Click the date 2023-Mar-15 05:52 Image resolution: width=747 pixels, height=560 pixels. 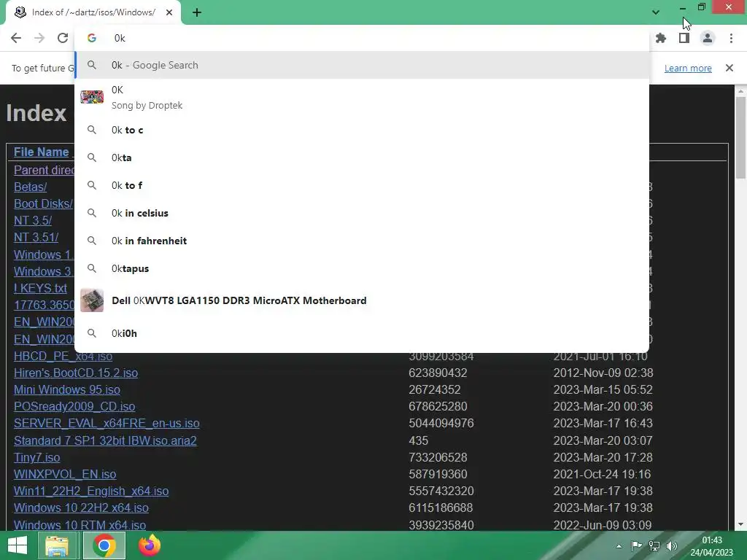(603, 389)
